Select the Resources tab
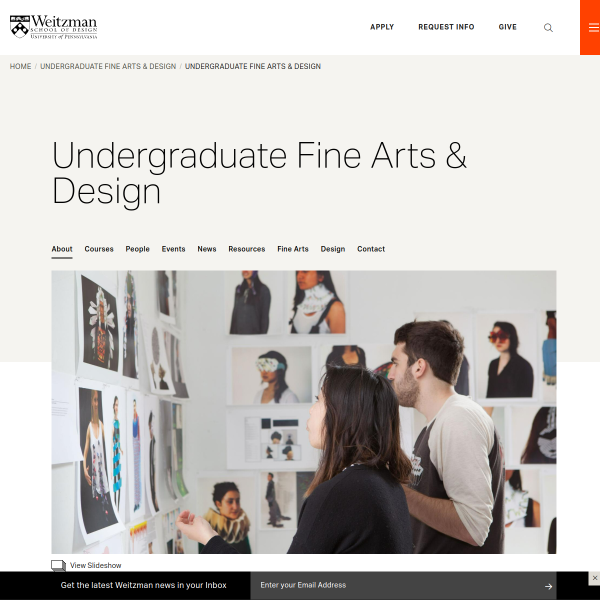The height and width of the screenshot is (600, 600). [x=247, y=249]
